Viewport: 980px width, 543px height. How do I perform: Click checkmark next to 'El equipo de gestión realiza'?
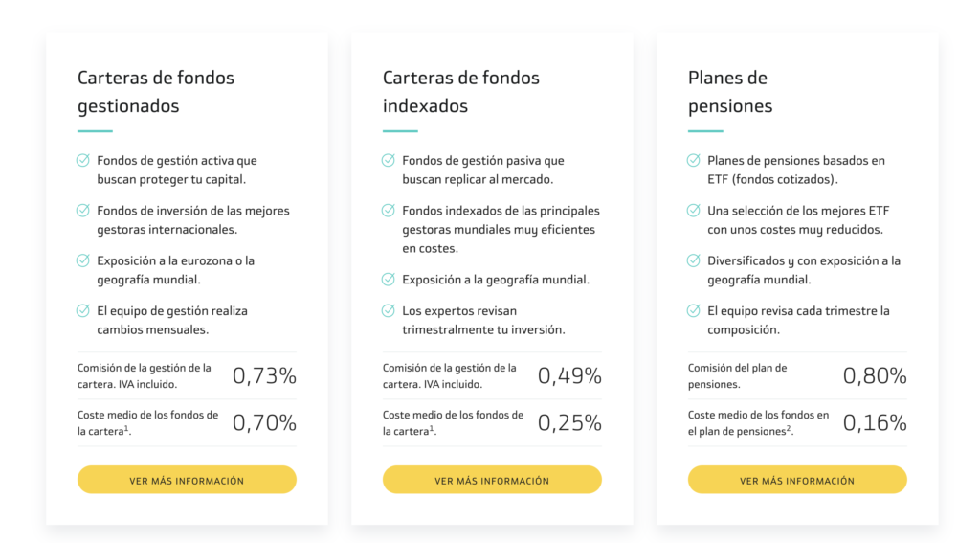tap(83, 310)
